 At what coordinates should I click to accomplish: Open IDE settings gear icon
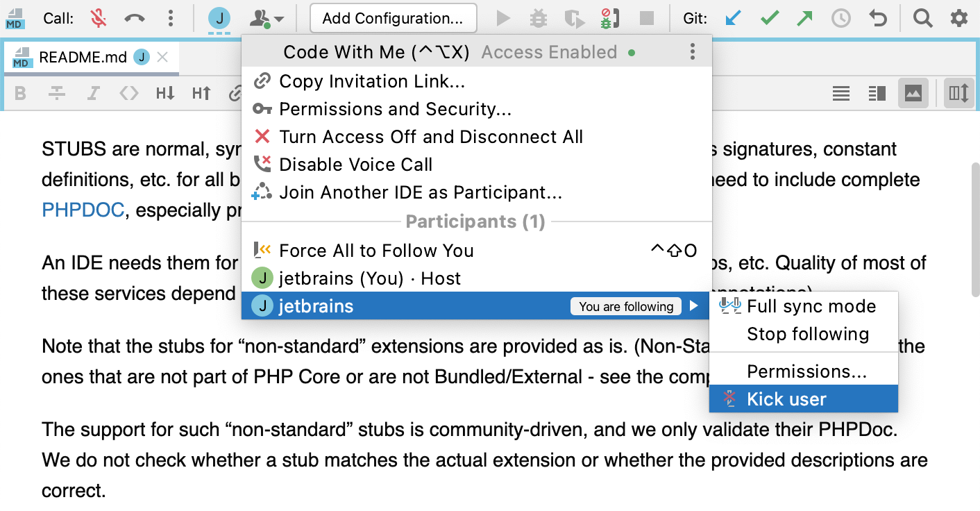(958, 19)
